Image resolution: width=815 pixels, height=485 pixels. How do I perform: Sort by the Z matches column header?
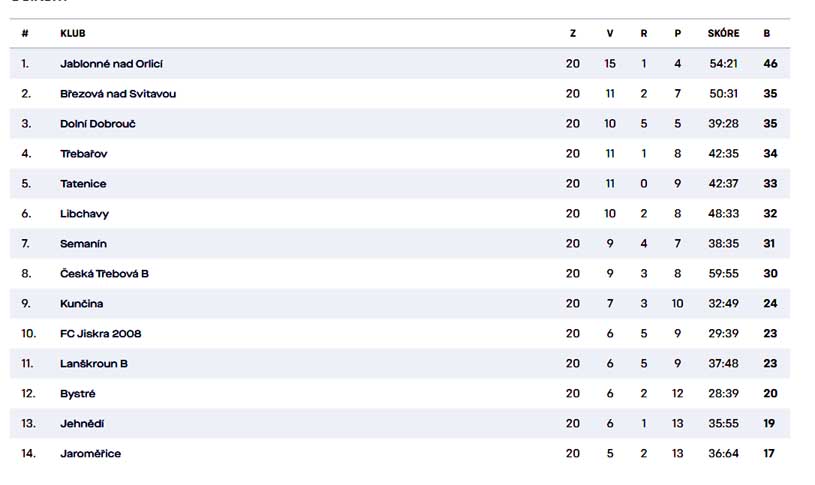(573, 33)
